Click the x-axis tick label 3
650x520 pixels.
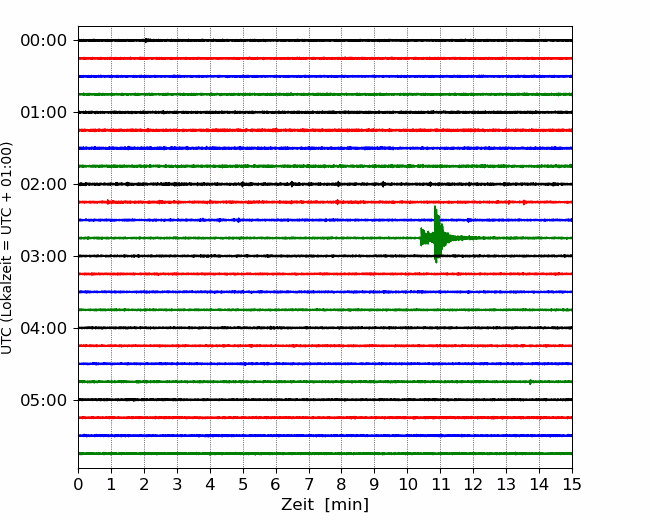[x=177, y=484]
